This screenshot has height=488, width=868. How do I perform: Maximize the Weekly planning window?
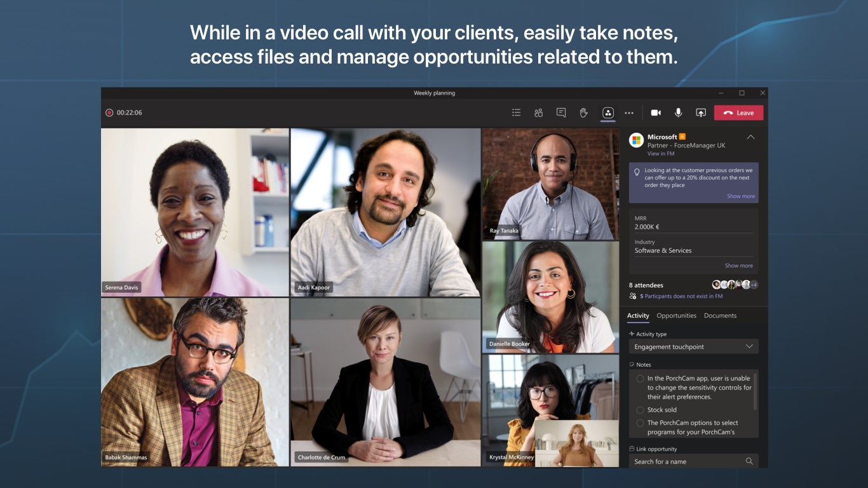[x=742, y=93]
